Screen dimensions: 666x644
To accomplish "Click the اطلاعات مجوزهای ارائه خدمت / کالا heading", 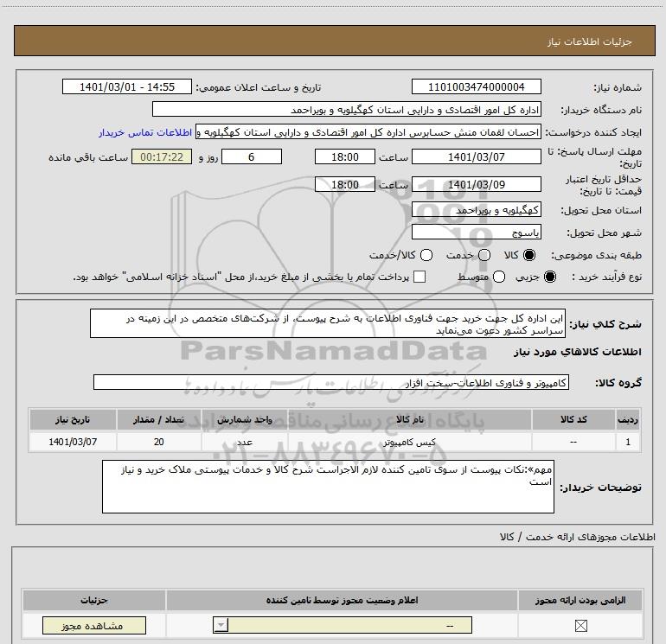I will pyautogui.click(x=577, y=537).
